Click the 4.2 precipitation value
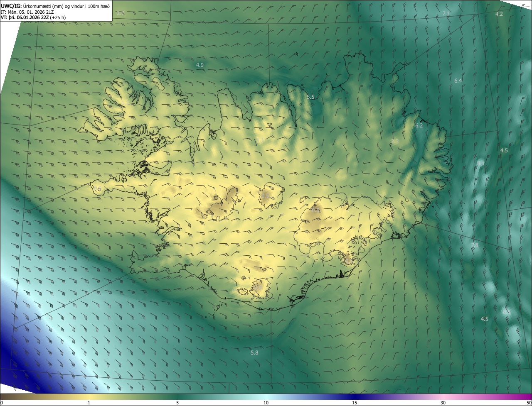The height and width of the screenshot is (406, 532). coord(499,14)
